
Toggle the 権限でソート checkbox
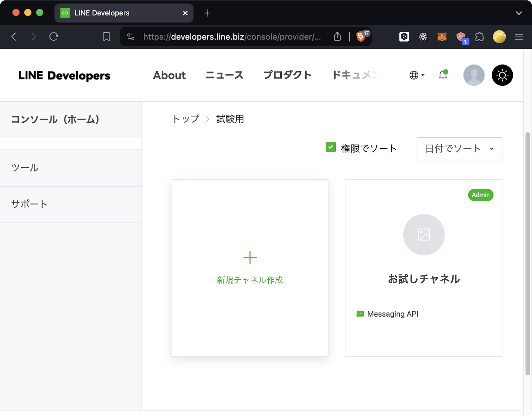(x=331, y=147)
